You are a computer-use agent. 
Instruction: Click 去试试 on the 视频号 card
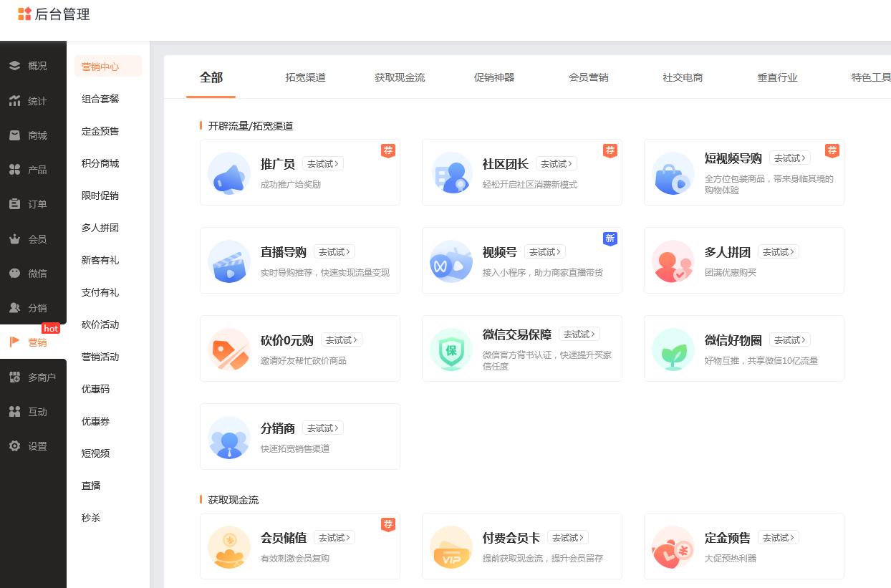coord(544,251)
